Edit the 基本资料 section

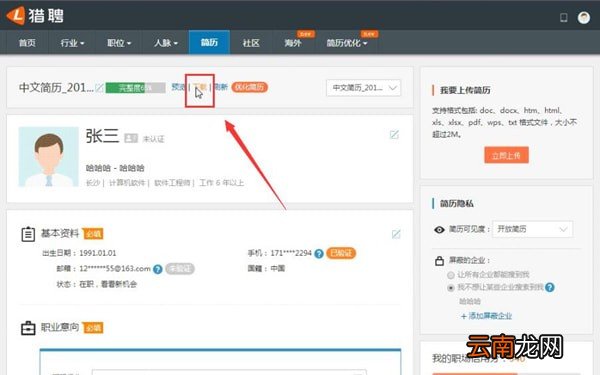396,234
